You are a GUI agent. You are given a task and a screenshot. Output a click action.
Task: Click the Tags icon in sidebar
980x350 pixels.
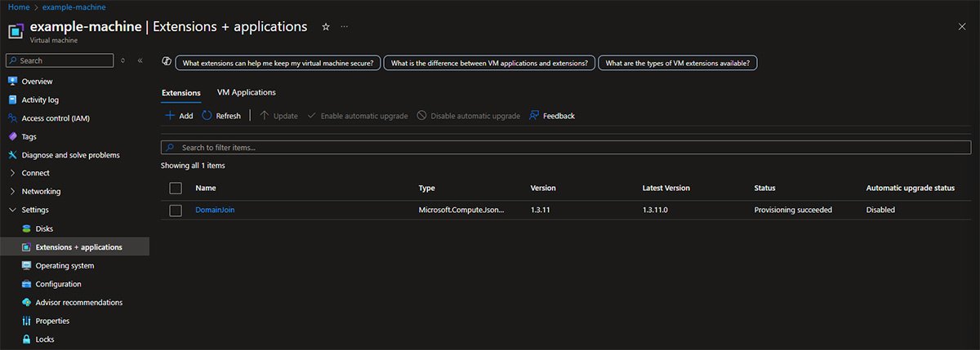[x=12, y=136]
